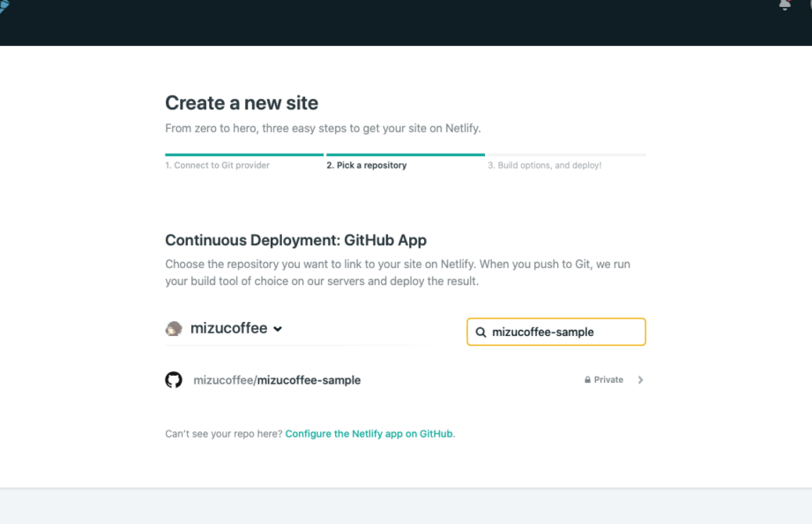Click the search magnifier icon
Viewport: 812px width, 524px height.
pyautogui.click(x=480, y=333)
